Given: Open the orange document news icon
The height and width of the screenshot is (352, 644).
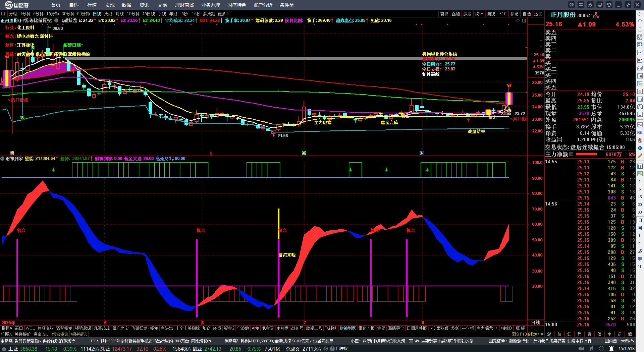Looking at the screenshot, I should coord(640,92).
